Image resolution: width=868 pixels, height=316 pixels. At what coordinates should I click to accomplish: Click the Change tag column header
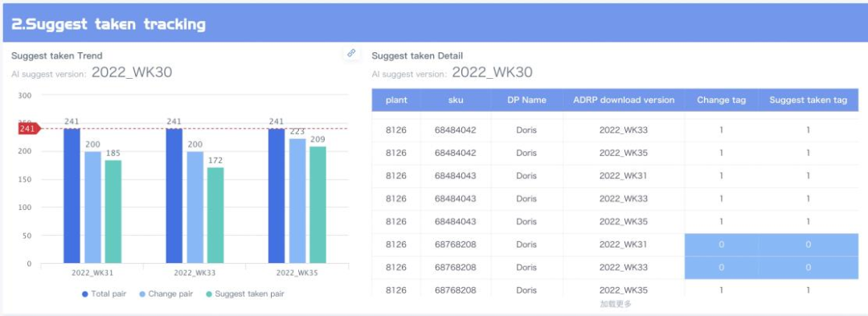tap(721, 101)
